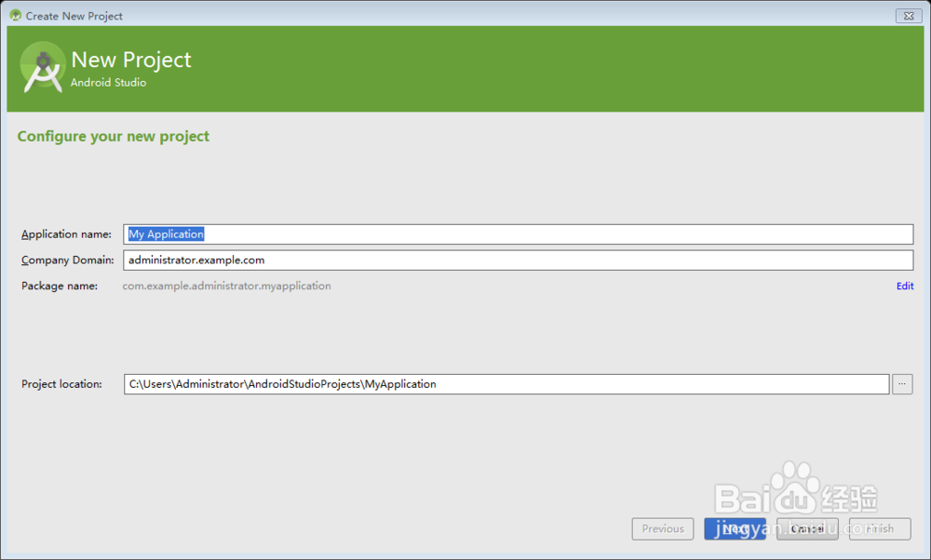
Task: Click the Previous button
Action: [x=663, y=528]
